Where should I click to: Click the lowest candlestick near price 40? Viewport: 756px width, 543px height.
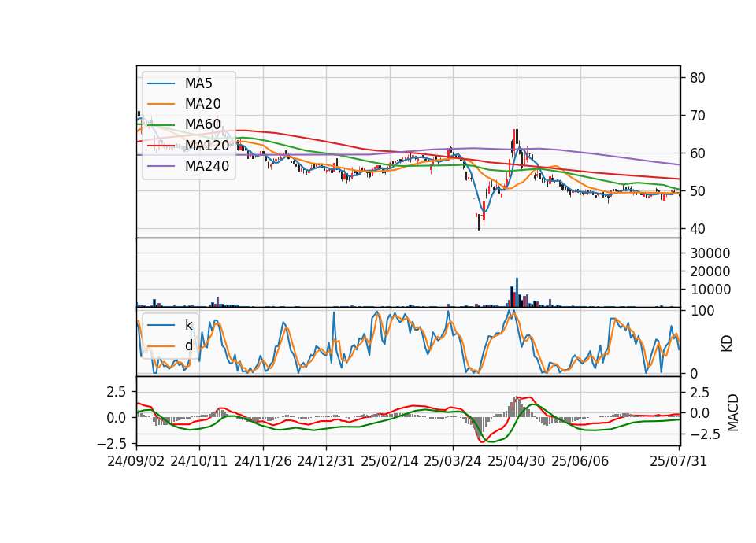[479, 223]
